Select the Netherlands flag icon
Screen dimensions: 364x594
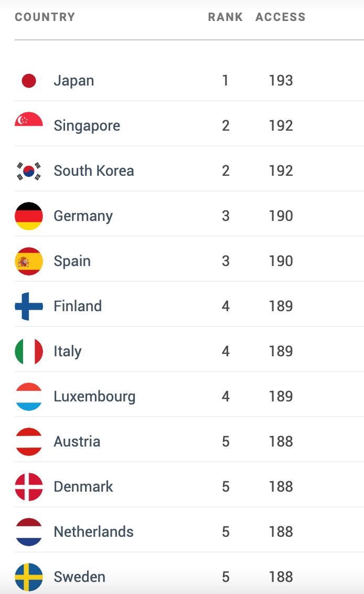29,532
